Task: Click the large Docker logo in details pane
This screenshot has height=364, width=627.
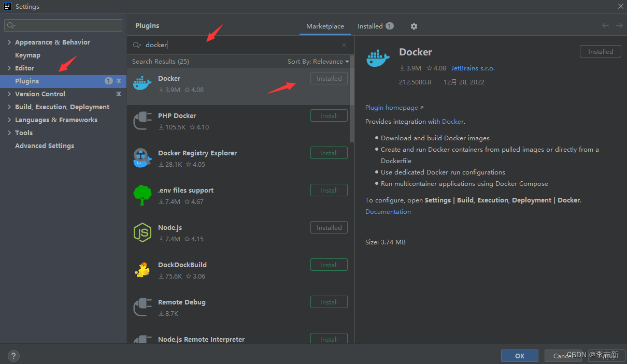Action: coord(378,58)
